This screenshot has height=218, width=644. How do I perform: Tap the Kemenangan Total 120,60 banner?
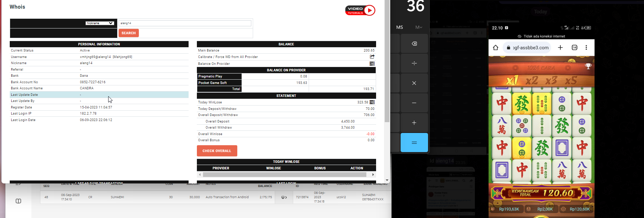pyautogui.click(x=542, y=193)
